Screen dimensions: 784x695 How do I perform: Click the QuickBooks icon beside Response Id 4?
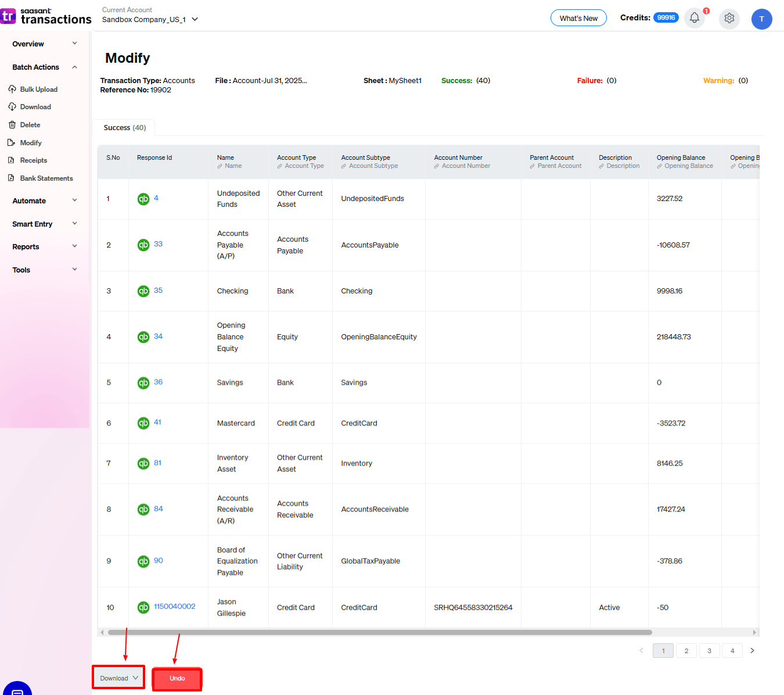pos(143,198)
